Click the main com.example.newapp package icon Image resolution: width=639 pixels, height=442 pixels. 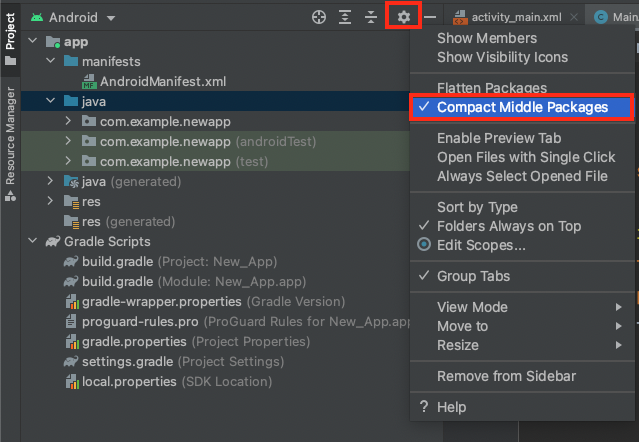[89, 121]
